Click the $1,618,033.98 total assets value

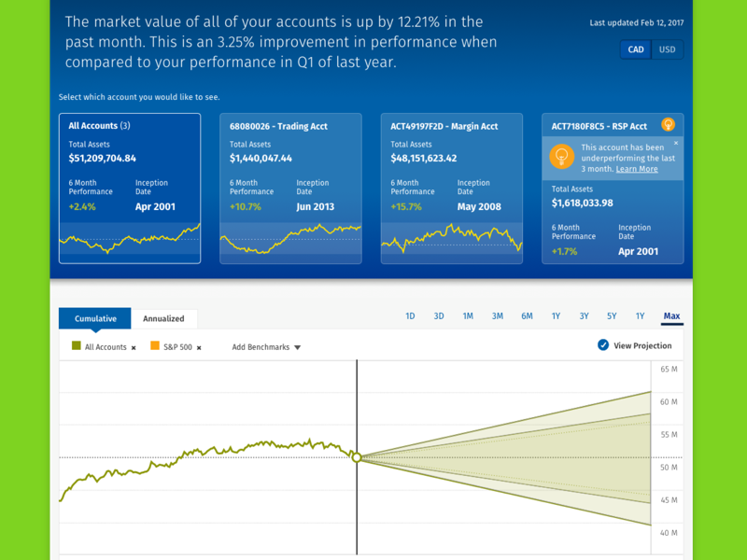point(582,203)
